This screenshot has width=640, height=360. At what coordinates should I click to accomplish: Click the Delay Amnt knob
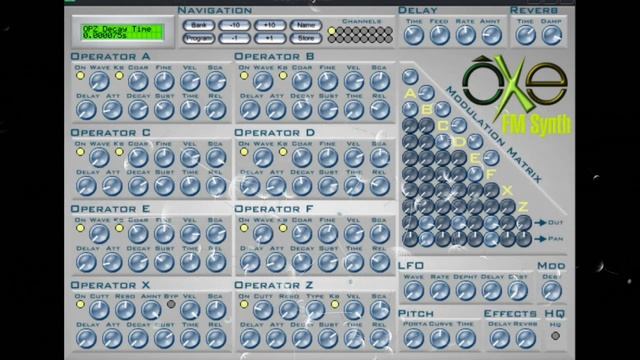[x=491, y=36]
